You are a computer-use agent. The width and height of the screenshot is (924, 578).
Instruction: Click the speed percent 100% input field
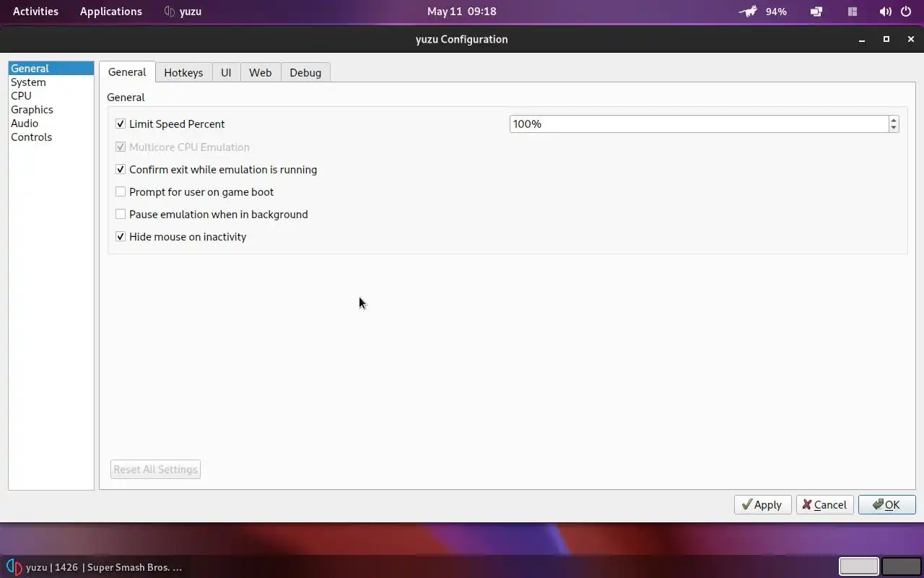698,124
